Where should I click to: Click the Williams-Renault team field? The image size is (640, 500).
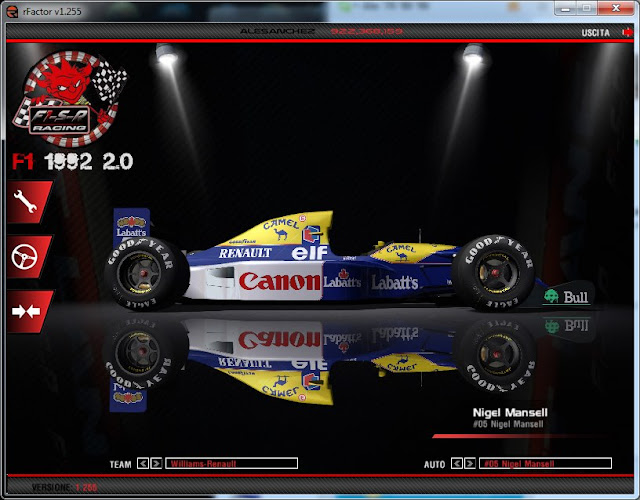tap(231, 463)
